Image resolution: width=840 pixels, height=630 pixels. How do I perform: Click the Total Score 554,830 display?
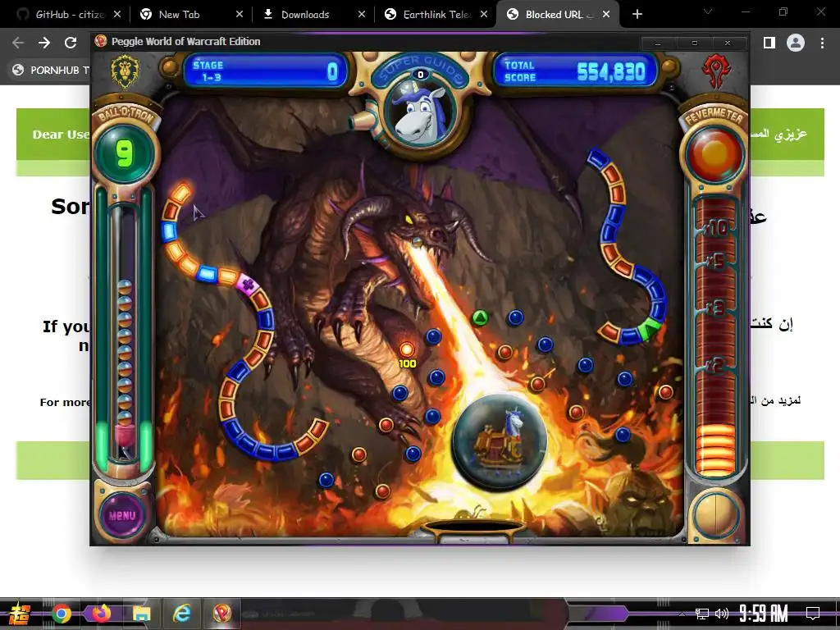pyautogui.click(x=573, y=71)
